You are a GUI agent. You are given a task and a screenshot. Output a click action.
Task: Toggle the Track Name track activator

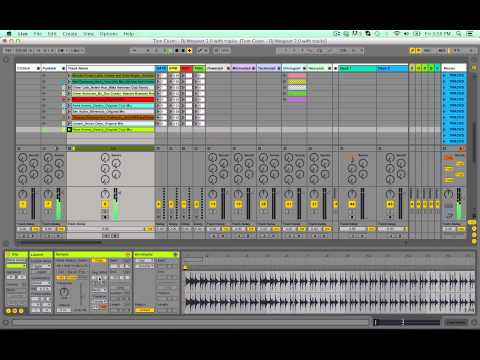105,204
